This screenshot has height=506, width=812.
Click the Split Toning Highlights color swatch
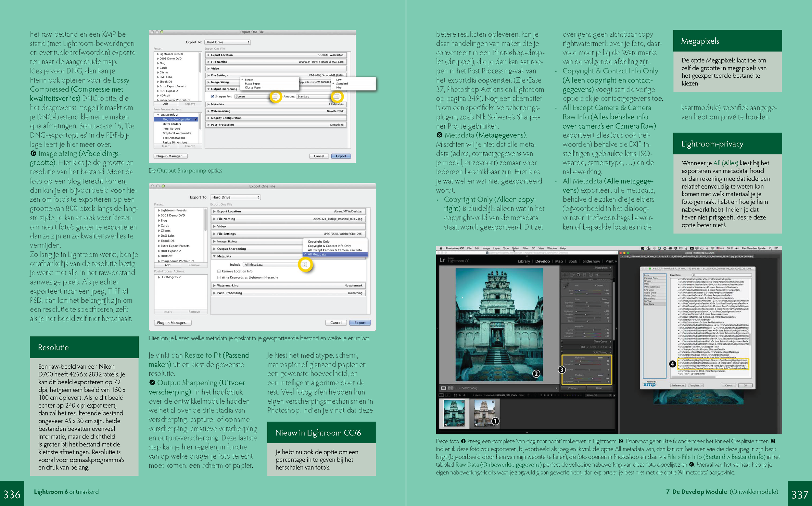tap(601, 358)
